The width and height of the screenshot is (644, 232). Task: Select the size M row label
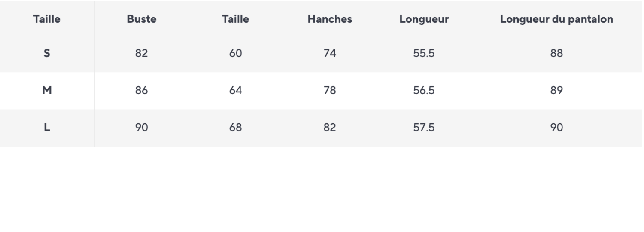(x=47, y=91)
